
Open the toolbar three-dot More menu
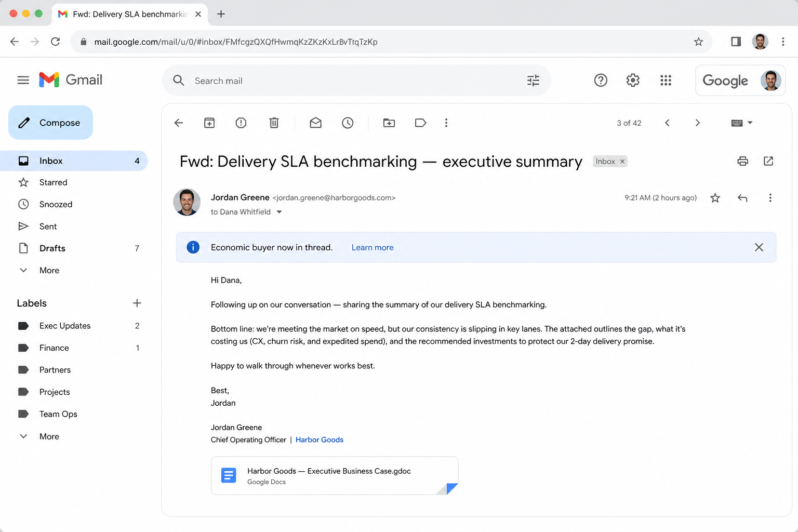pos(446,123)
